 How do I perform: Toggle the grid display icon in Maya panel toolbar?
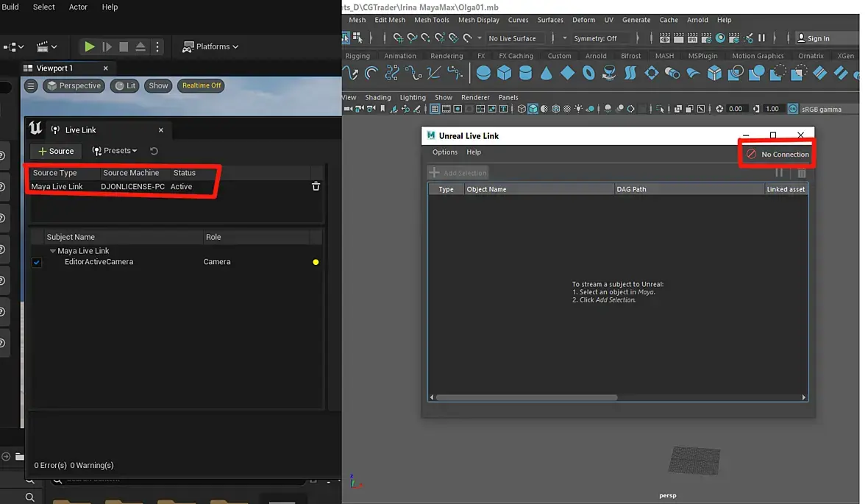pyautogui.click(x=435, y=109)
